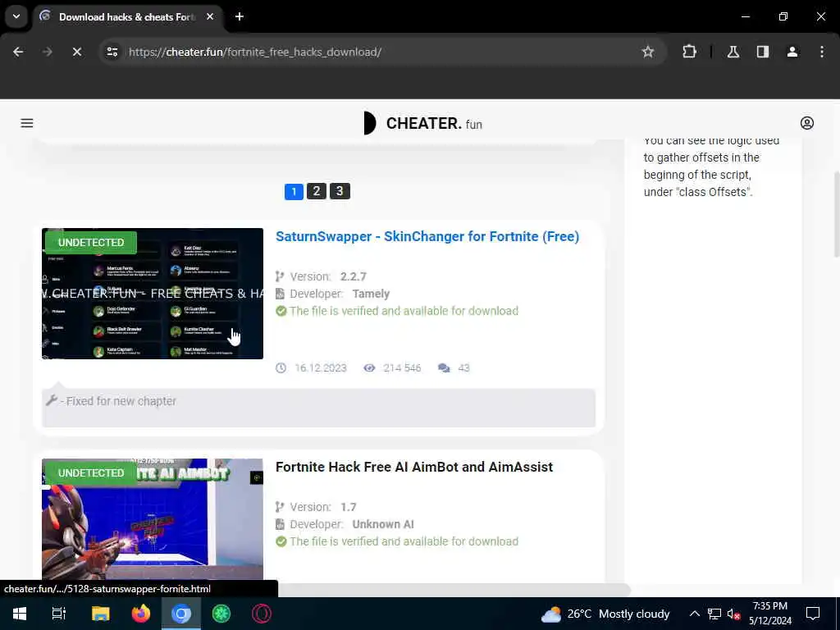Image resolution: width=840 pixels, height=630 pixels.
Task: Click the eye views icon beside 214 546
Action: pos(369,368)
